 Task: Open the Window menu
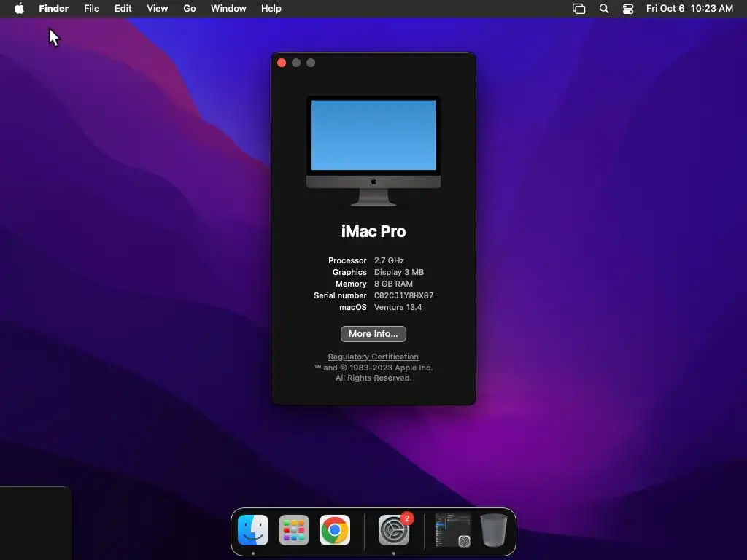pos(228,9)
